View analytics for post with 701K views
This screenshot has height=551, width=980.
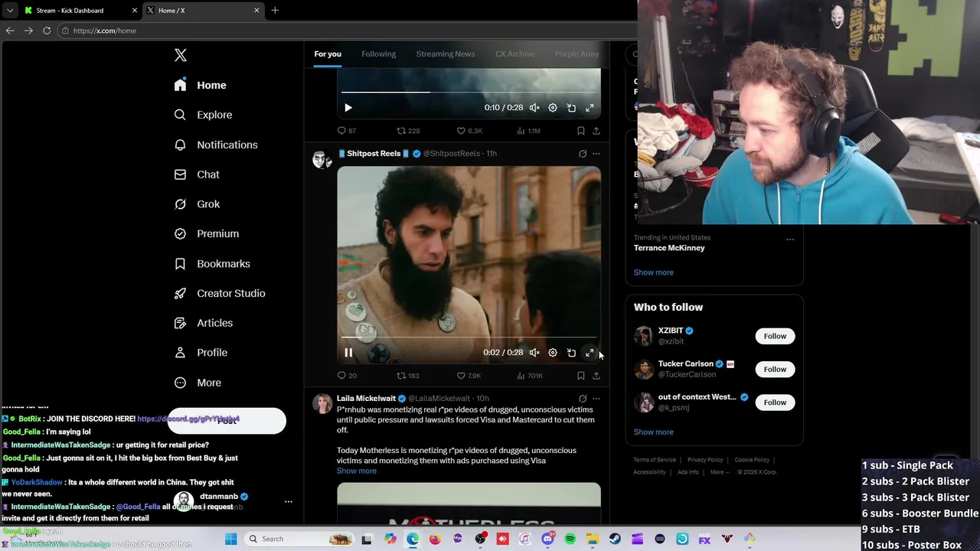(530, 376)
